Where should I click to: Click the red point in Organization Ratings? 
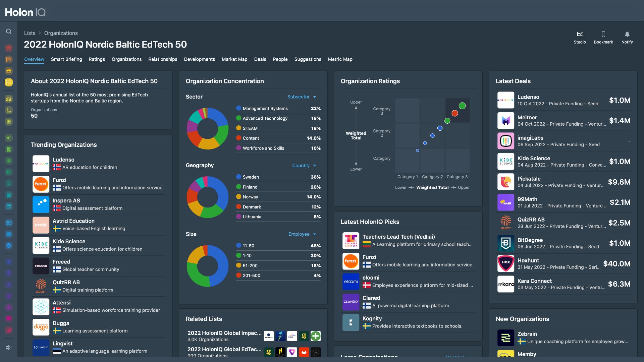(x=455, y=113)
